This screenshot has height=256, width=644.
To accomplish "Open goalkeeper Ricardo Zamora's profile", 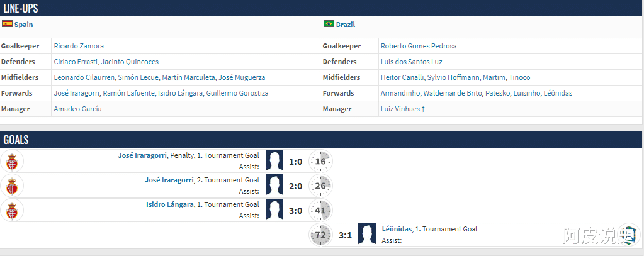I will (79, 46).
